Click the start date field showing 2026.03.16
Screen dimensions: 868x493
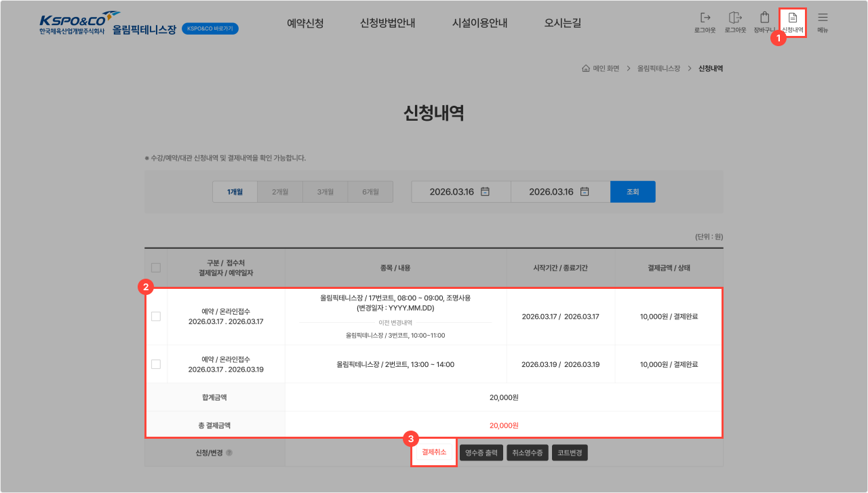pyautogui.click(x=461, y=192)
